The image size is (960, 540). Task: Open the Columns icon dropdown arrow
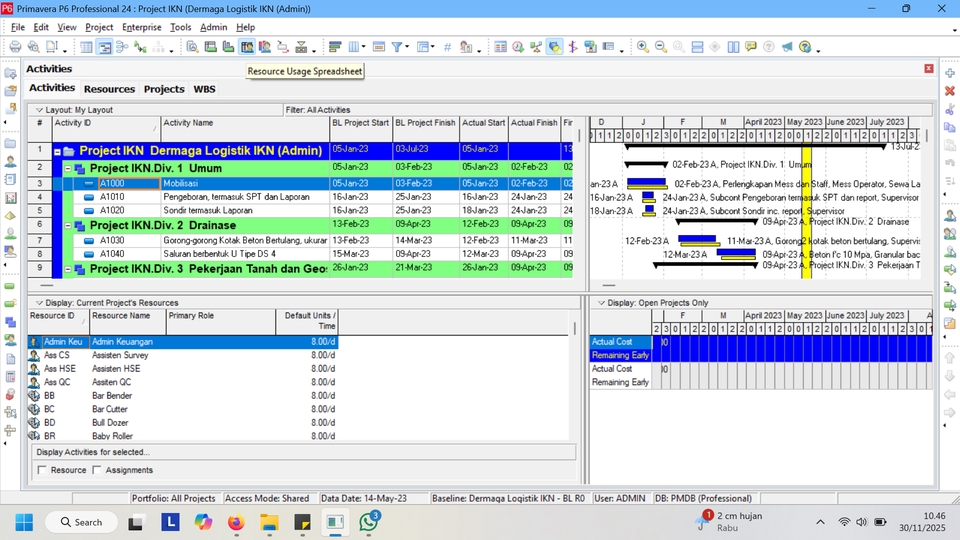364,47
